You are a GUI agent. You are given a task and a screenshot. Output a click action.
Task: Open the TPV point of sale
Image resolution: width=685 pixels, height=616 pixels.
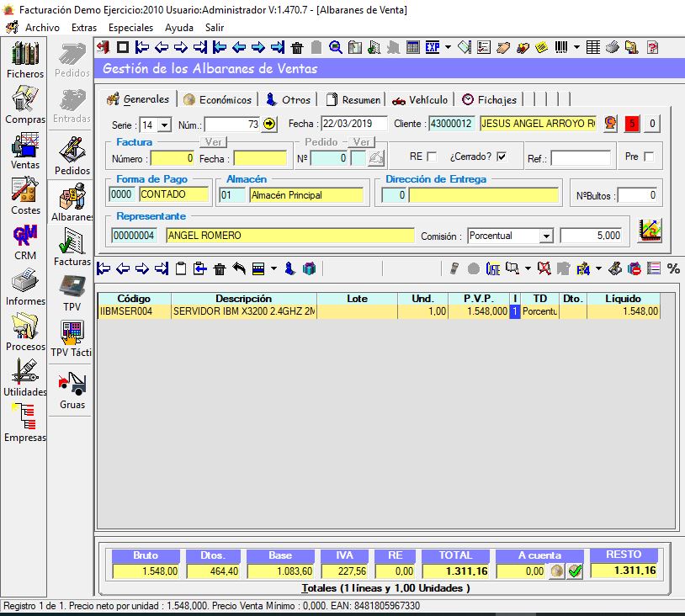tap(72, 293)
